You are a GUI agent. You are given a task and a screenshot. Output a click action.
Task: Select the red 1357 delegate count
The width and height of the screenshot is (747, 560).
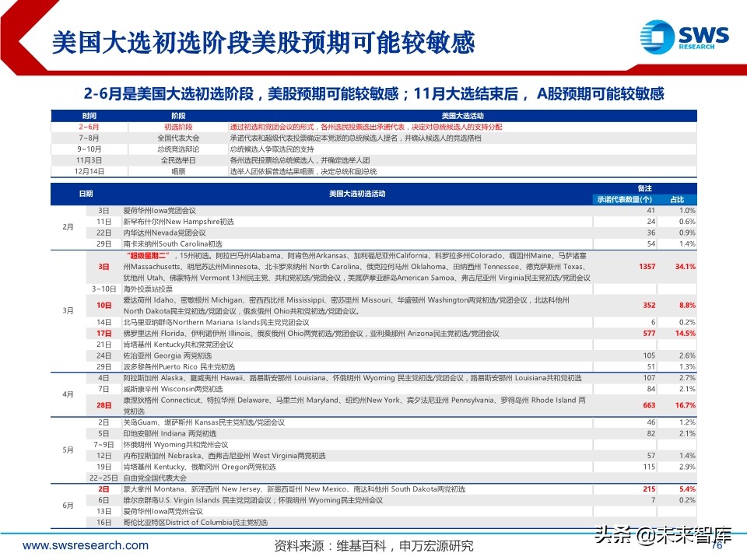tap(647, 267)
